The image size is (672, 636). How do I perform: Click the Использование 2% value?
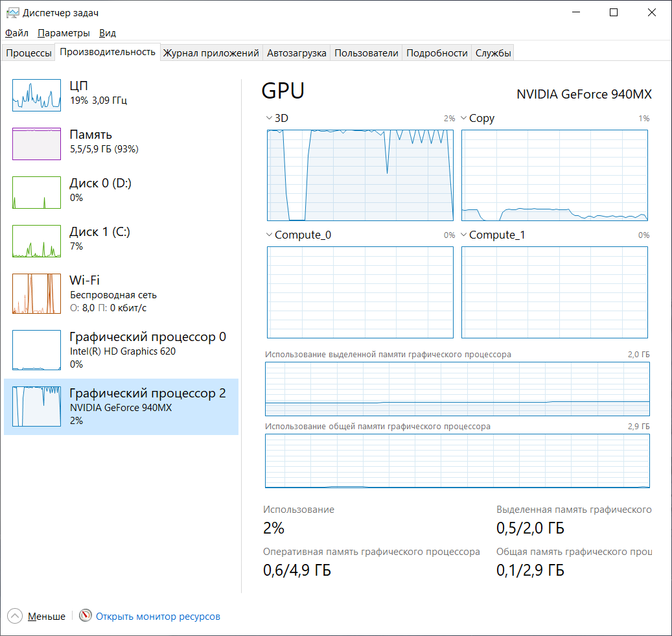point(274,528)
